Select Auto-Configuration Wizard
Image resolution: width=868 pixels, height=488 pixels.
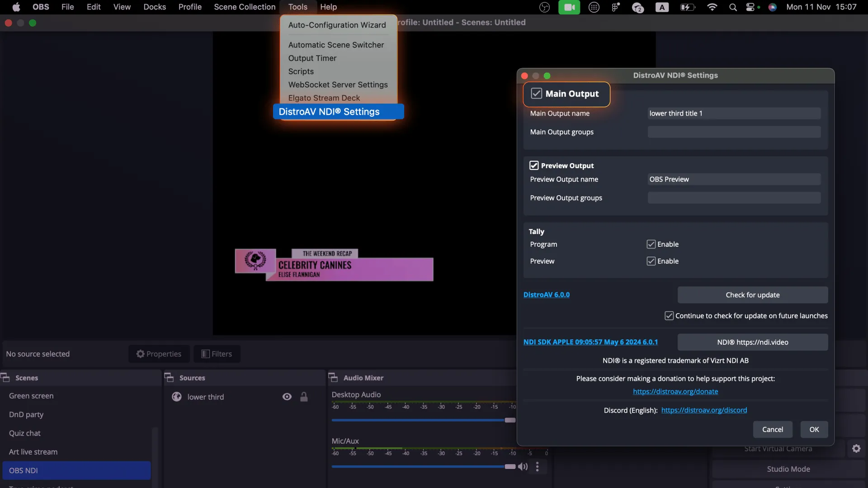coord(337,25)
